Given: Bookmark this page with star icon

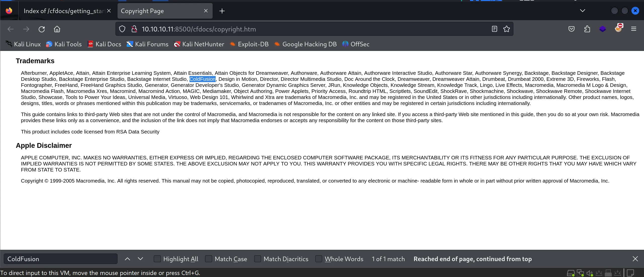Looking at the screenshot, I should tap(506, 29).
